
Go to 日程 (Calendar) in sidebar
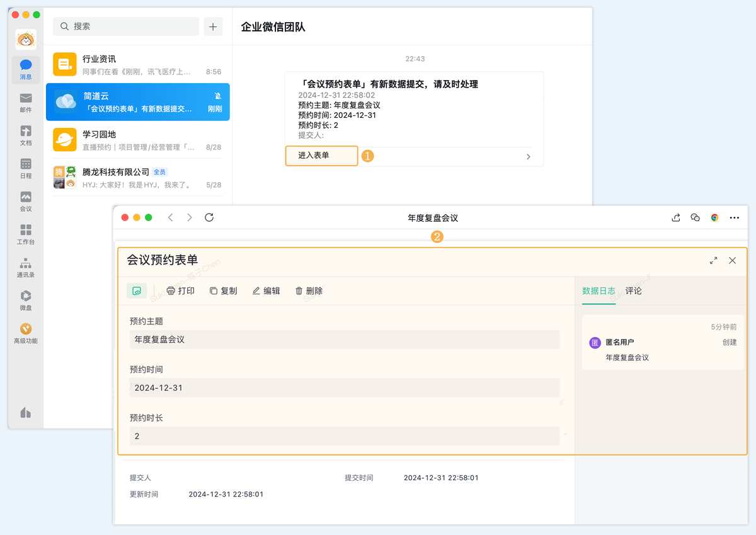(26, 168)
